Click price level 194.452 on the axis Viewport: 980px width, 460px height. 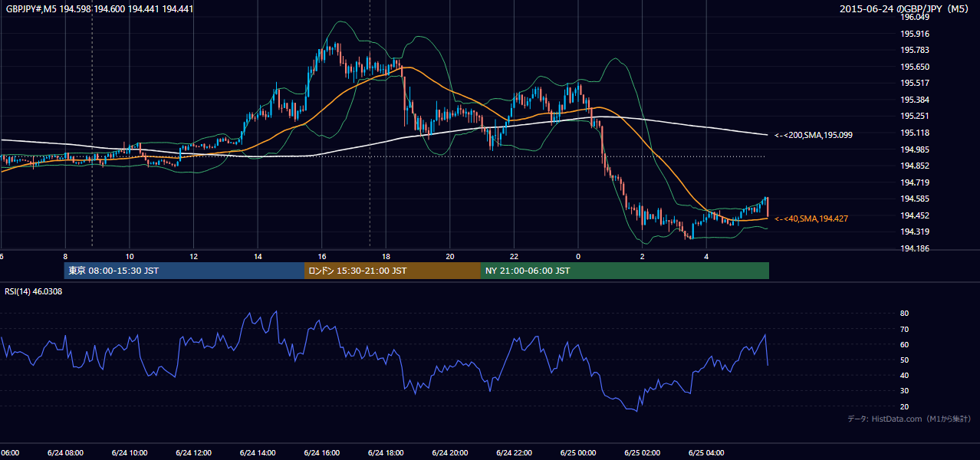click(915, 215)
